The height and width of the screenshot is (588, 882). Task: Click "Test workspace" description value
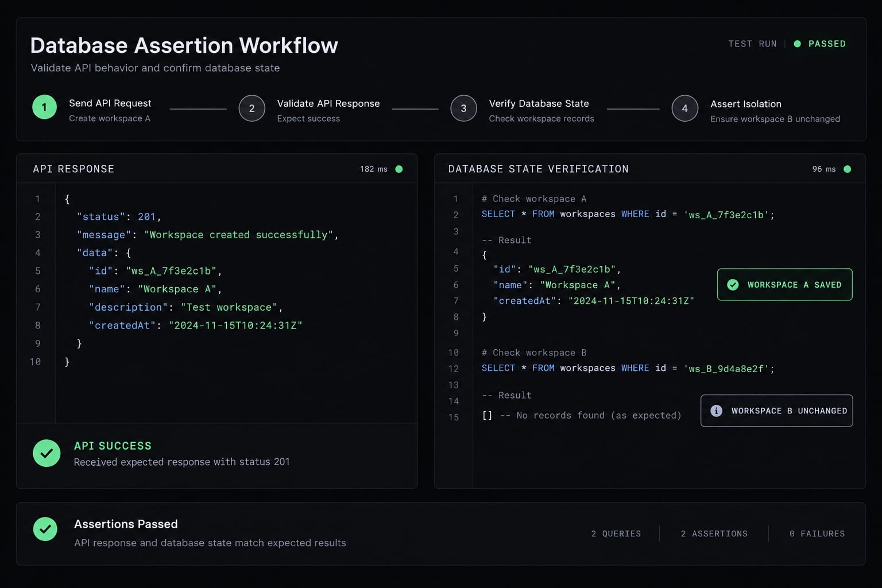pyautogui.click(x=229, y=307)
